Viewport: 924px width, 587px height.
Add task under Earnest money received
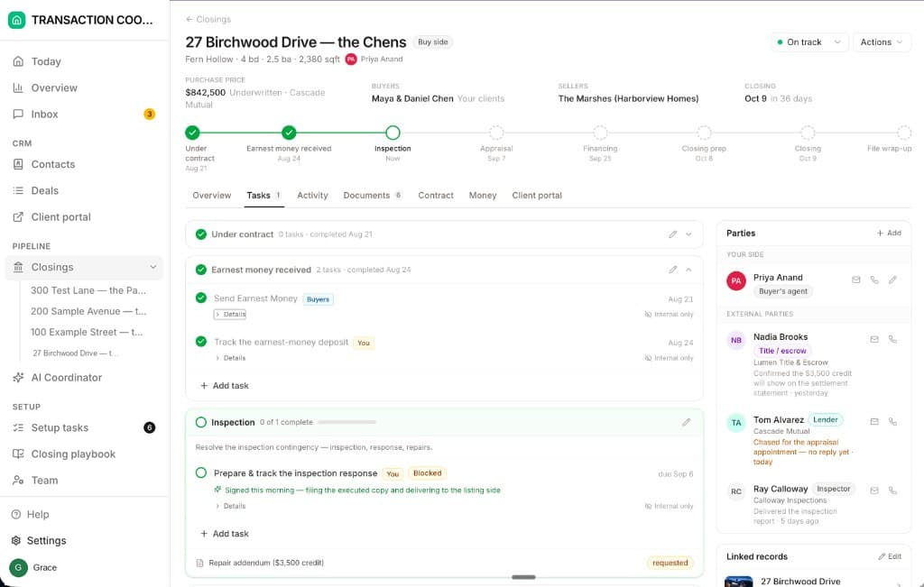[224, 386]
